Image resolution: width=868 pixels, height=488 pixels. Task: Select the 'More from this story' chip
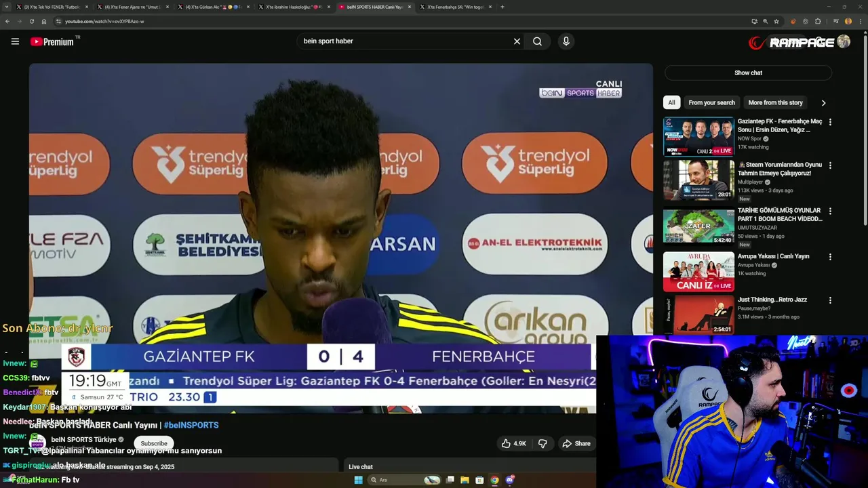[775, 102]
